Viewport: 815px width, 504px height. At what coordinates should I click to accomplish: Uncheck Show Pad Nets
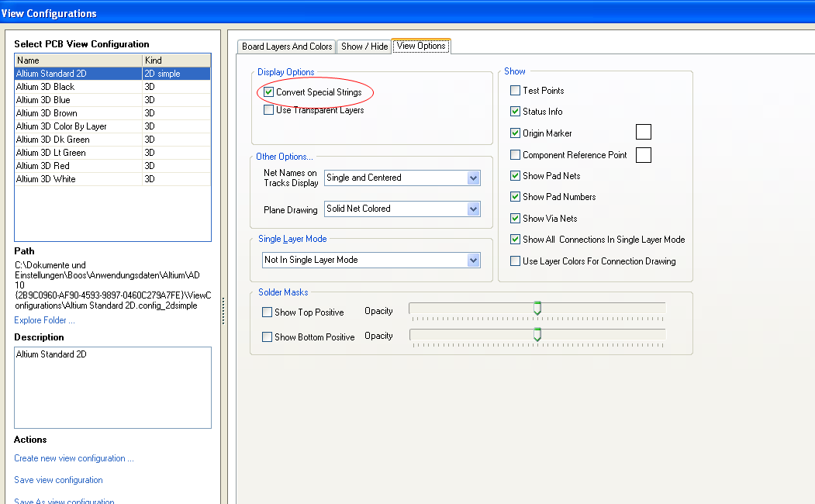coord(515,175)
